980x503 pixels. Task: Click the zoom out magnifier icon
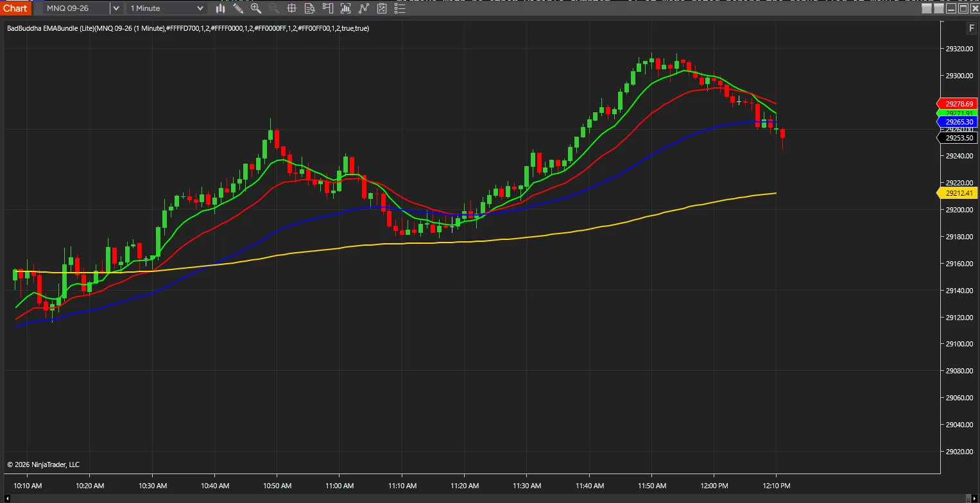point(274,8)
